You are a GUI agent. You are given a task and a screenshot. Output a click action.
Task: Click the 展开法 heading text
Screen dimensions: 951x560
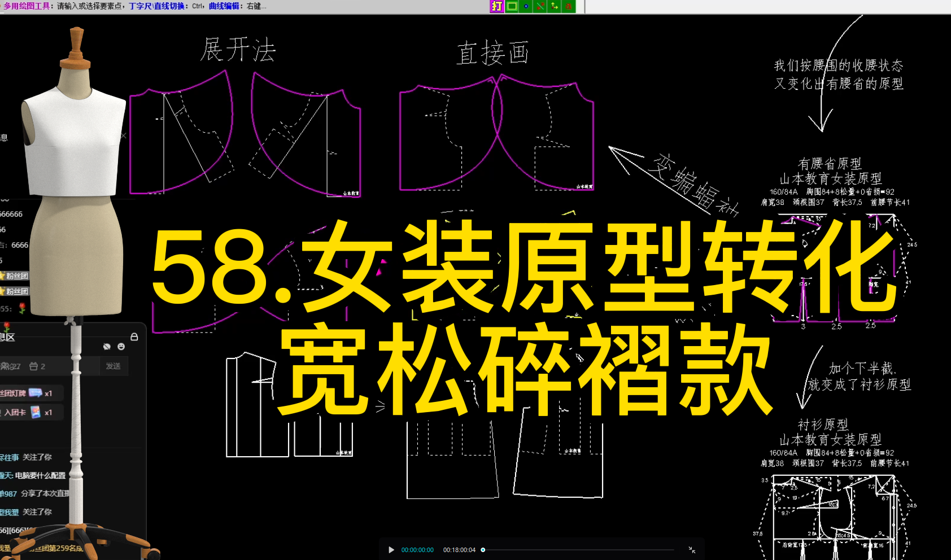click(x=238, y=50)
